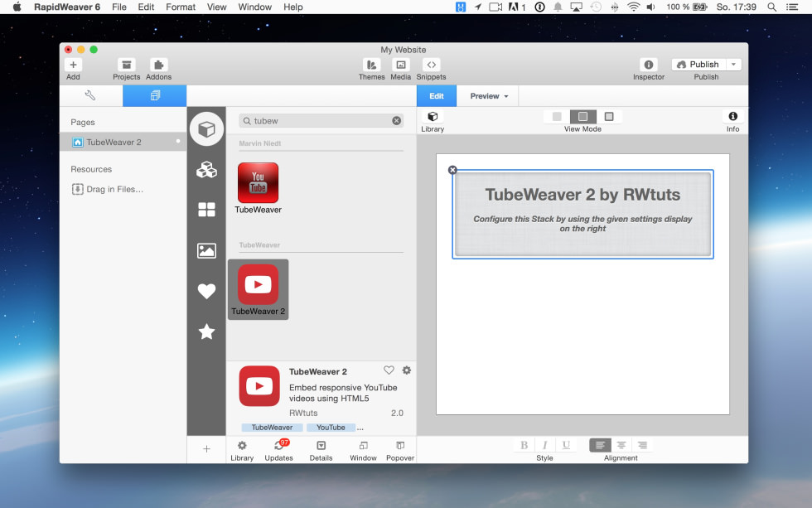812x508 pixels.
Task: Open the Projects toolbar icon
Action: click(126, 65)
